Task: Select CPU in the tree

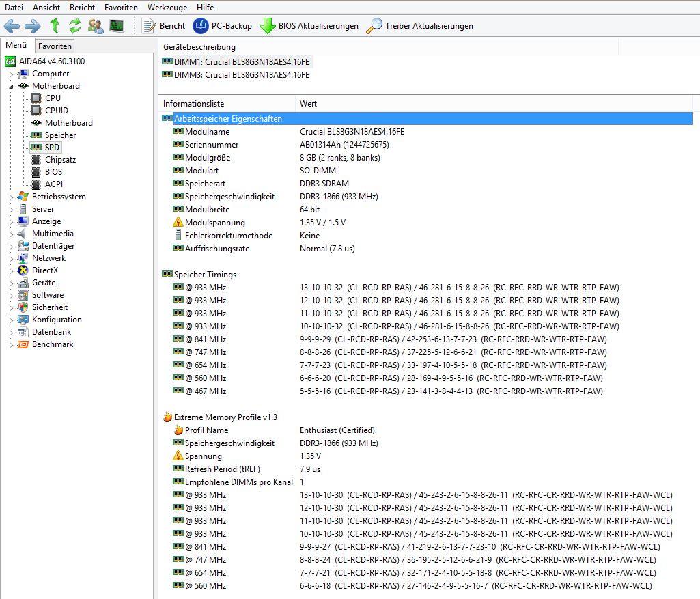Action: tap(46, 98)
